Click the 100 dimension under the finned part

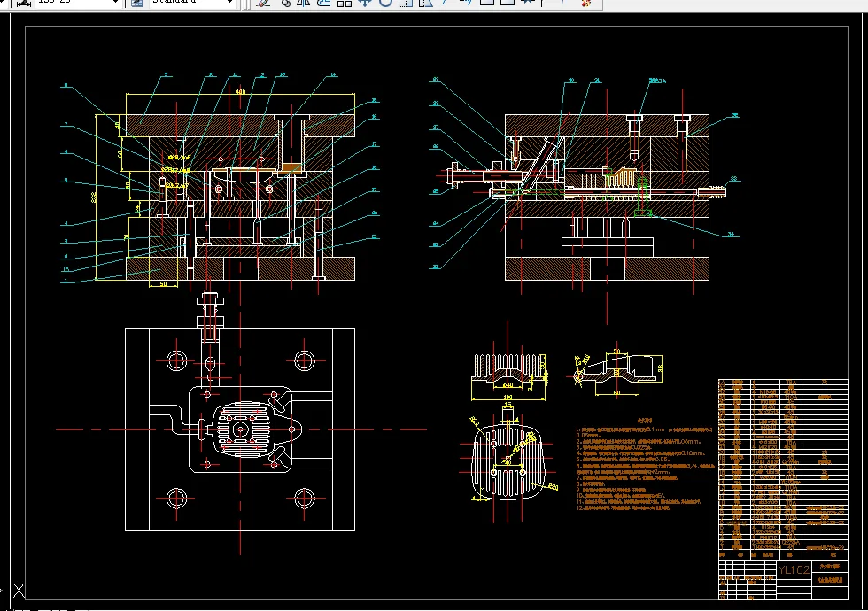click(x=507, y=397)
